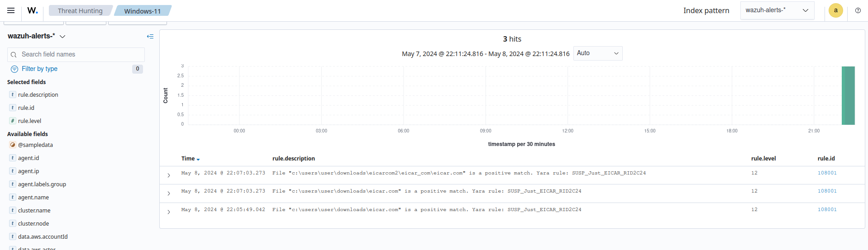This screenshot has width=868, height=250.
Task: Open the Index pattern dropdown
Action: [x=777, y=10]
